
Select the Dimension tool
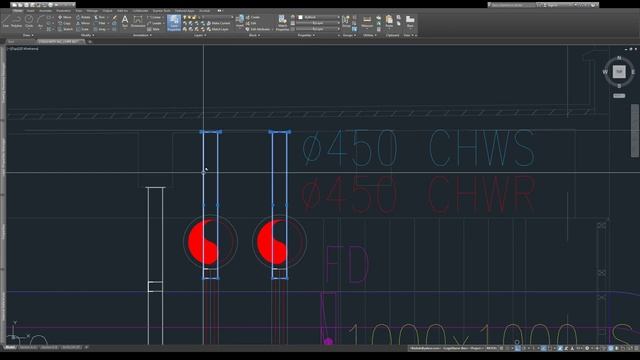[x=138, y=21]
